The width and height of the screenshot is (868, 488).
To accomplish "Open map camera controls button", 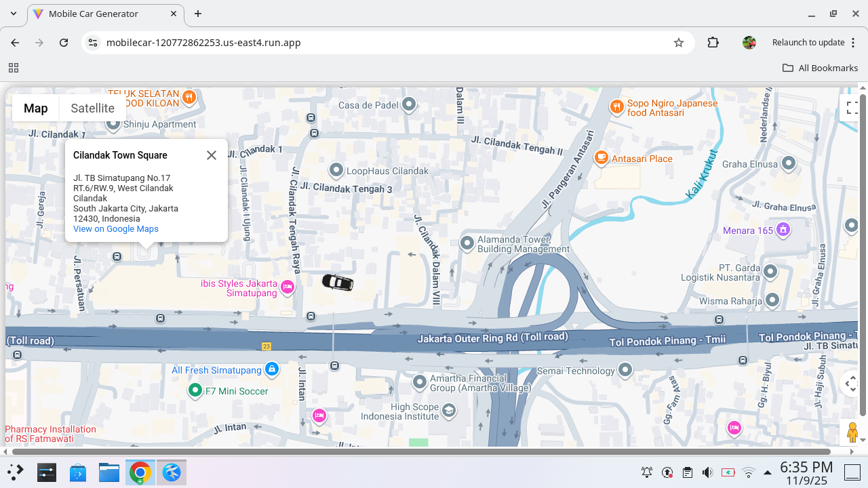I will point(850,384).
